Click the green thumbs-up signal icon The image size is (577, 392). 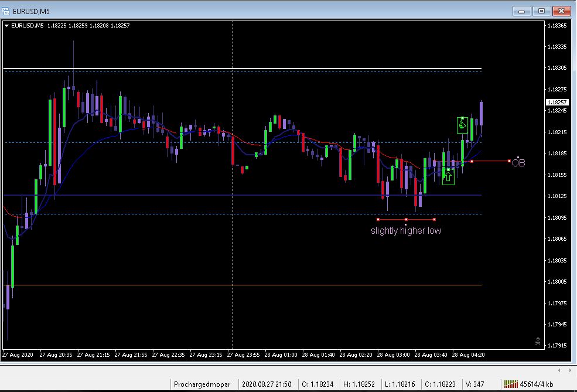462,125
